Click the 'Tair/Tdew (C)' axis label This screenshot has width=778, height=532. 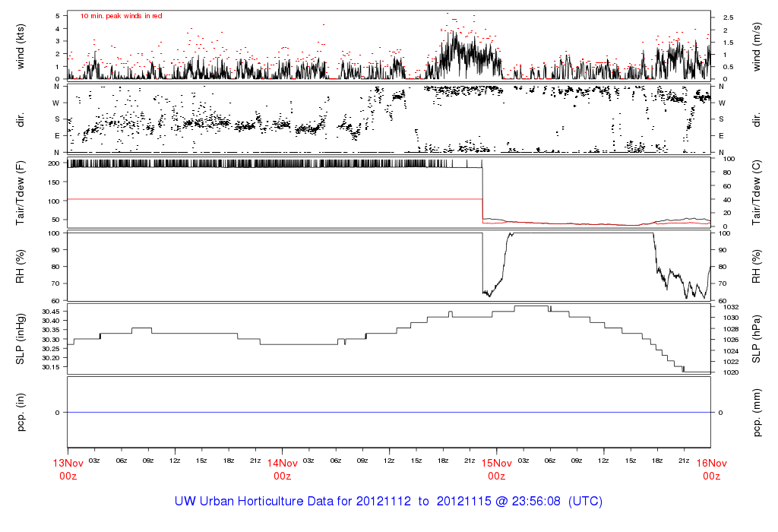pos(756,192)
